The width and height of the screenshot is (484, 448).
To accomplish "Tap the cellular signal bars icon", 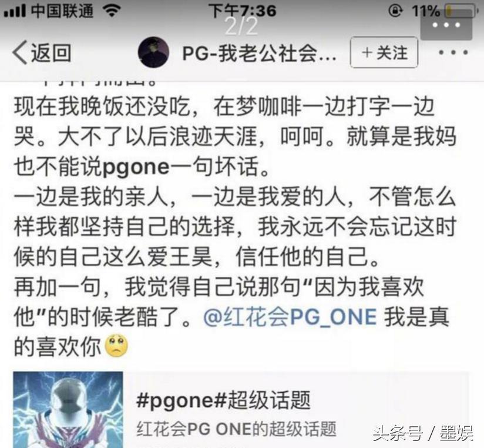I will tap(15, 11).
